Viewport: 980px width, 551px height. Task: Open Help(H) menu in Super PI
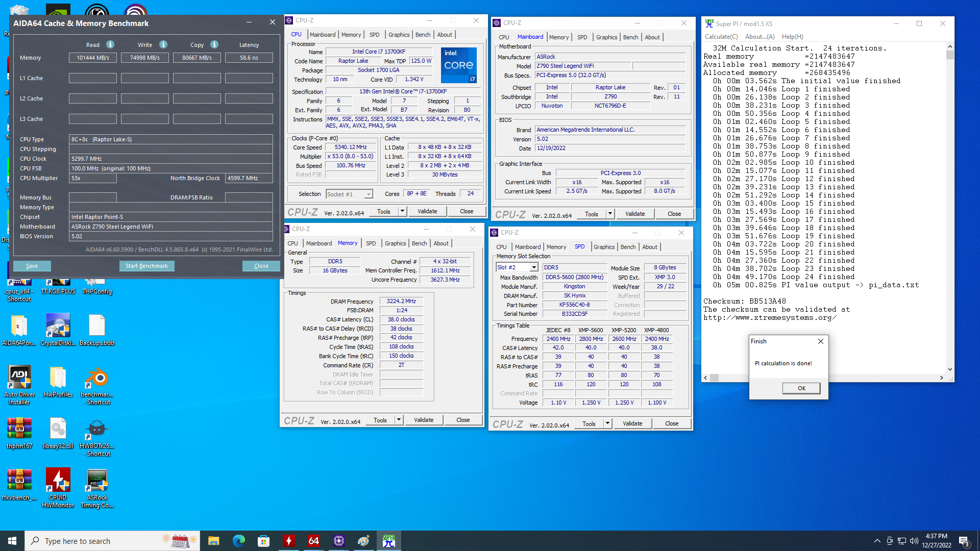tap(792, 37)
